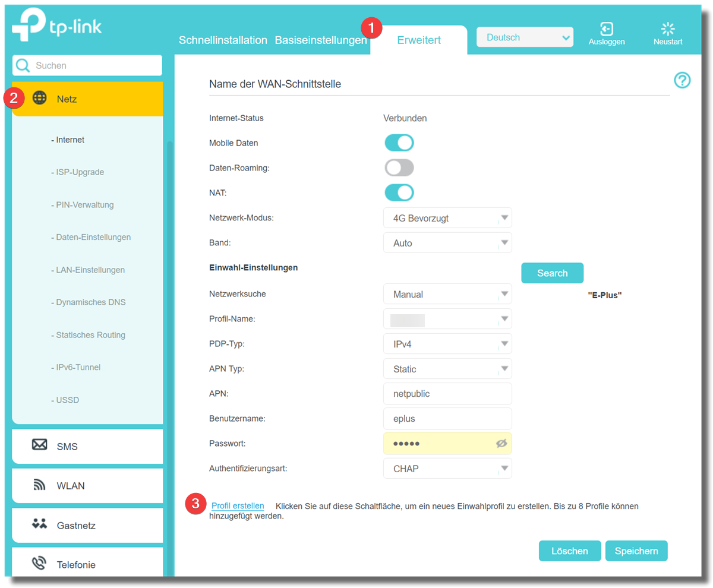
Task: Click the Speichern button
Action: coord(636,551)
